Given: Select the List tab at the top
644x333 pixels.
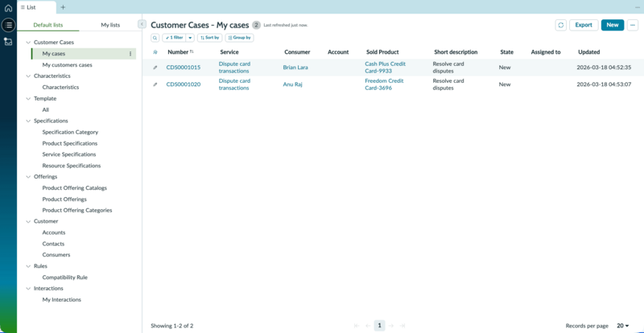Looking at the screenshot, I should pos(36,7).
